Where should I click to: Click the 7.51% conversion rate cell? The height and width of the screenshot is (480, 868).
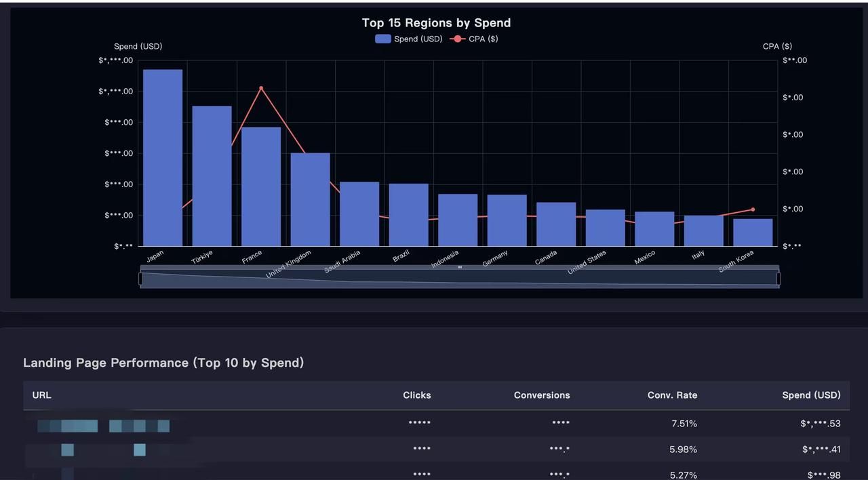click(x=684, y=422)
